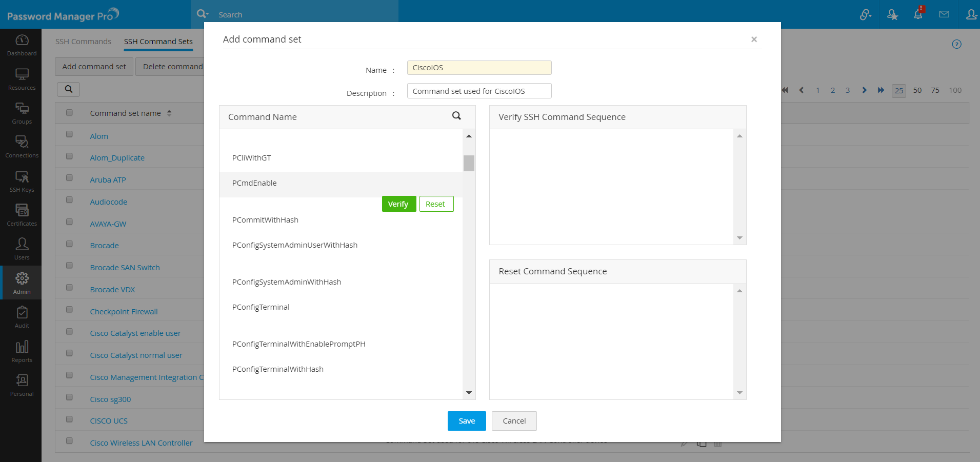Click the Name field containing CiscoIOS

tap(479, 68)
